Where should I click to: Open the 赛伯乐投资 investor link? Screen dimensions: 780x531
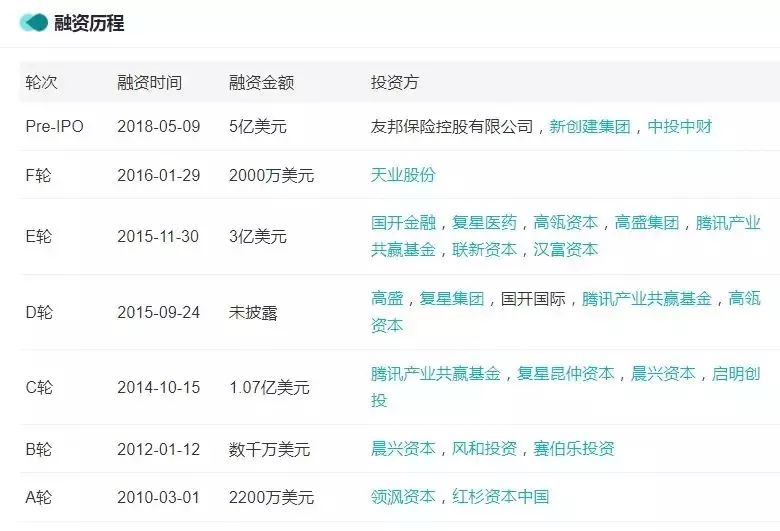pyautogui.click(x=574, y=449)
